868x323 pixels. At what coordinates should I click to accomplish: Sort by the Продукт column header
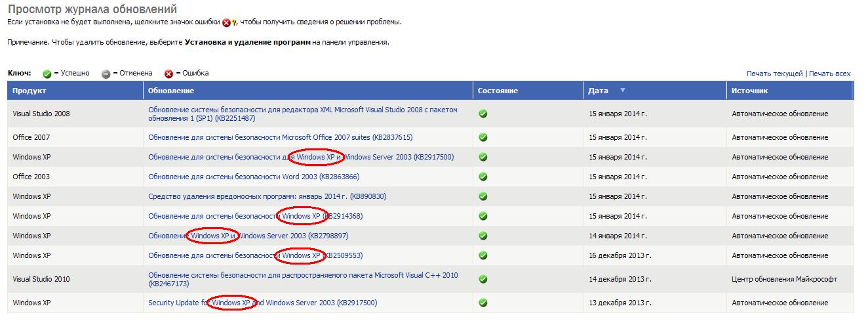point(30,91)
